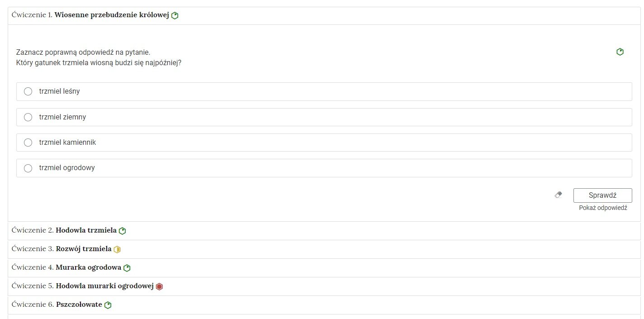Expand Ćwiczenie 3 Rozwój trzmiela section
This screenshot has height=319, width=644.
pos(324,249)
